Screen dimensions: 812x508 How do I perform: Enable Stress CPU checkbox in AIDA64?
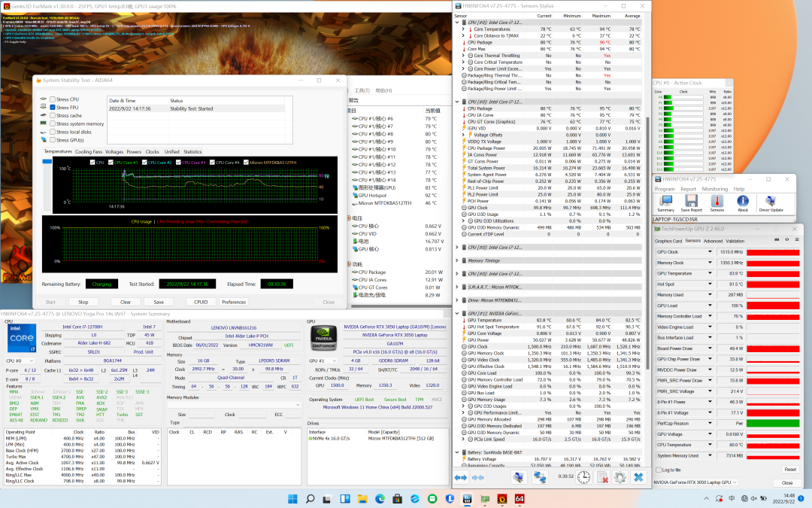pyautogui.click(x=53, y=99)
